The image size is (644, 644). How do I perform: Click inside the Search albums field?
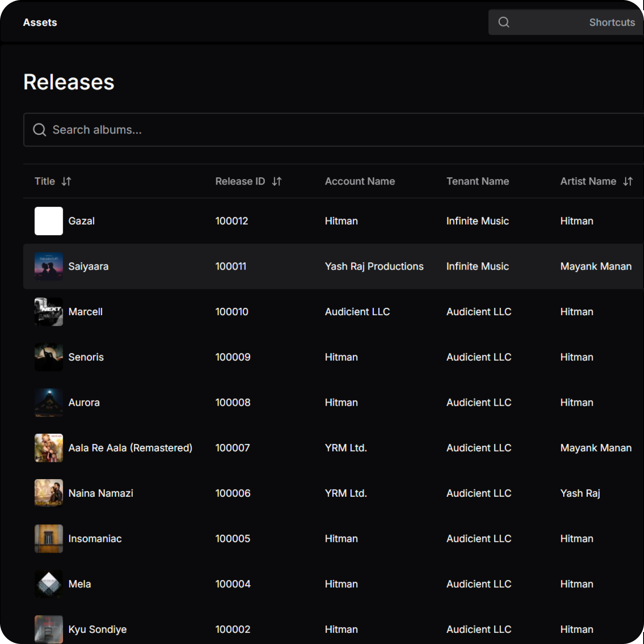point(172,130)
